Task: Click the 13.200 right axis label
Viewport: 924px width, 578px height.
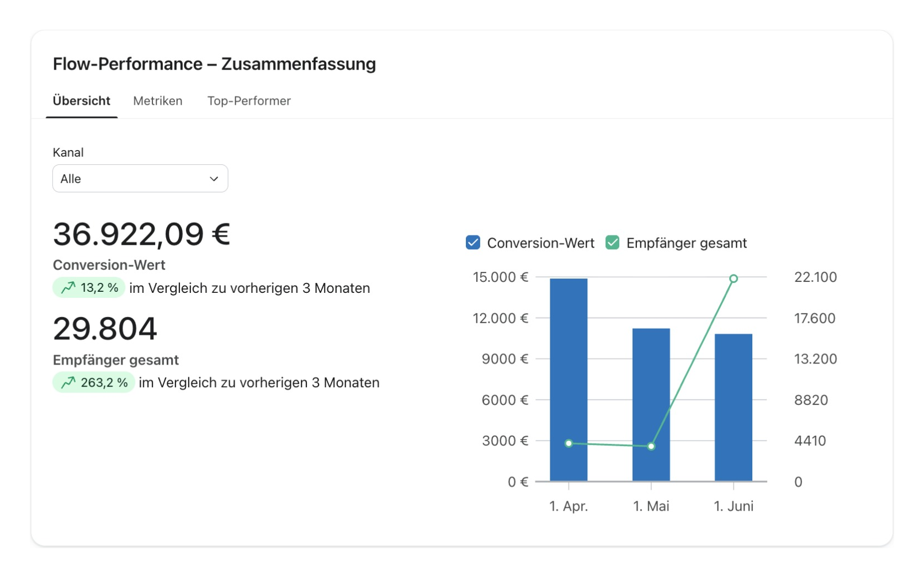Action: click(x=815, y=359)
